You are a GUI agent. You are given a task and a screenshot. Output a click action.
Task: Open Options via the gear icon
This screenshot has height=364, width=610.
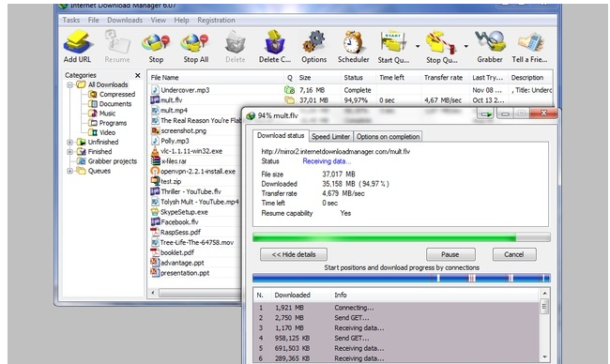313,42
